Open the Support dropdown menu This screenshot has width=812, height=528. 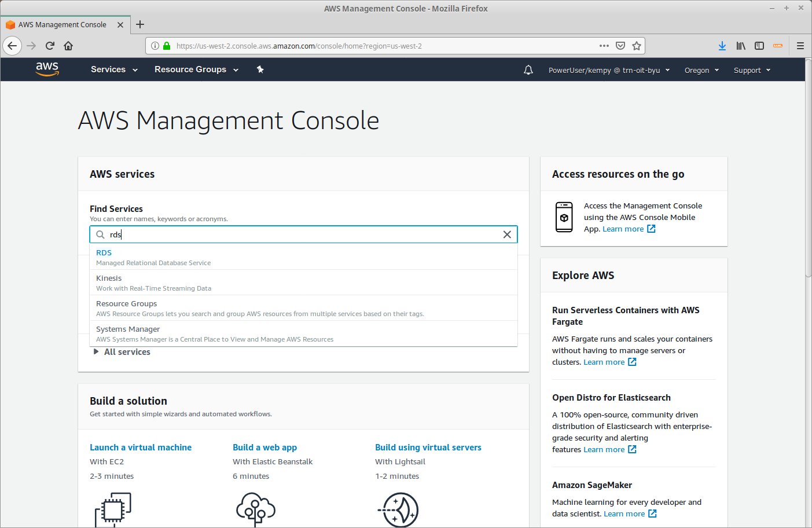[x=752, y=70]
